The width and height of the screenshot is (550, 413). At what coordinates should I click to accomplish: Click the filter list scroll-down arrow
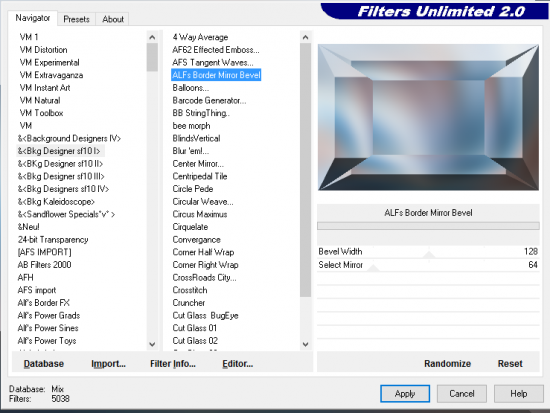pyautogui.click(x=306, y=344)
